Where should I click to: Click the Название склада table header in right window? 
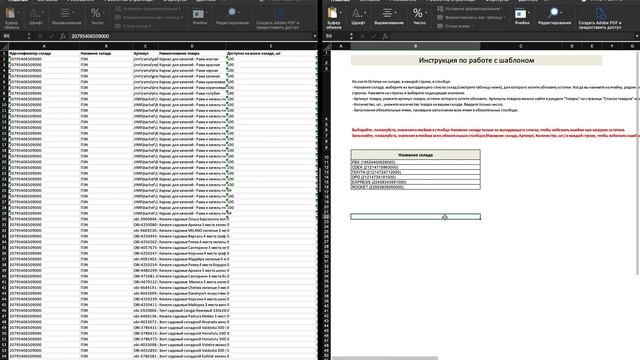(416, 155)
